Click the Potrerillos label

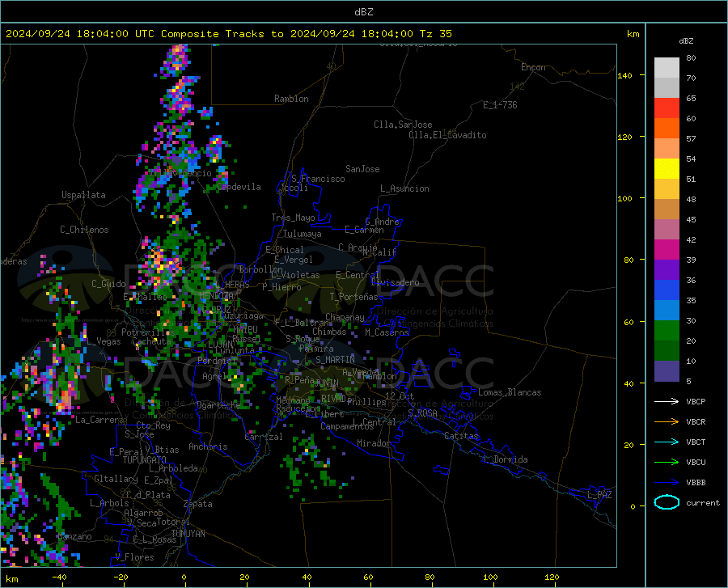click(x=148, y=332)
